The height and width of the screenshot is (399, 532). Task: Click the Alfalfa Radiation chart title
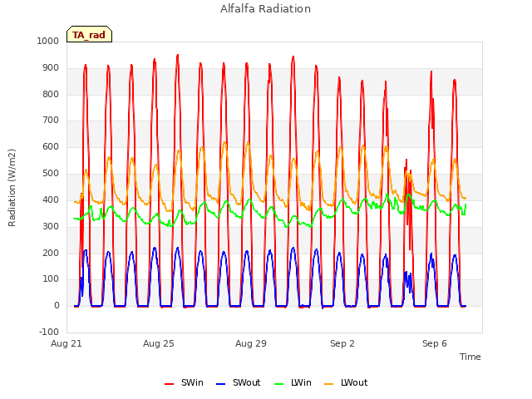pos(265,8)
